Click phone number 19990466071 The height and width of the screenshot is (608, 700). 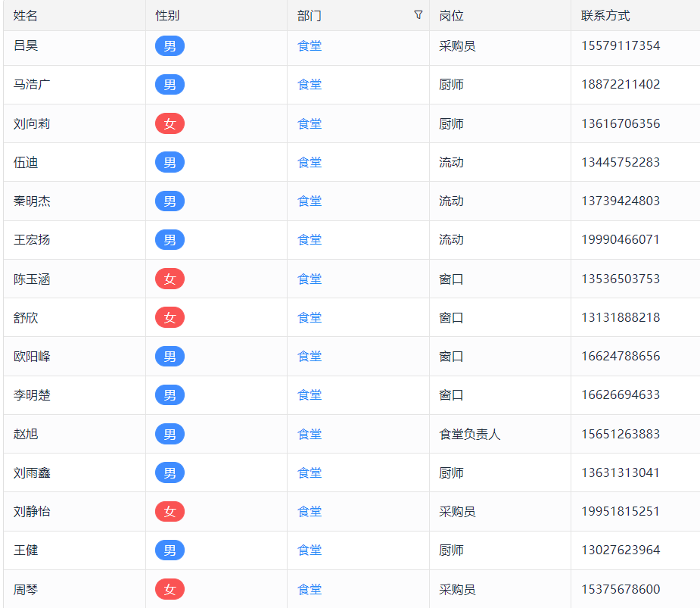coord(621,240)
